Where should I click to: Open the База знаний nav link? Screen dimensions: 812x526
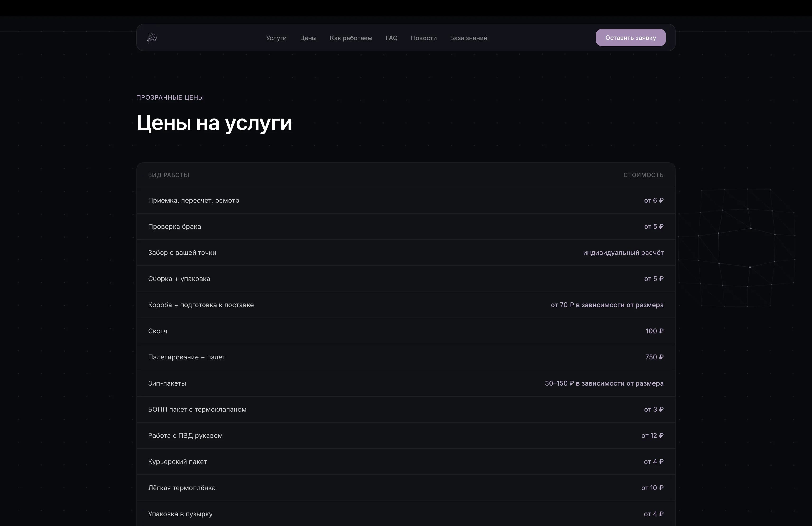[468, 38]
